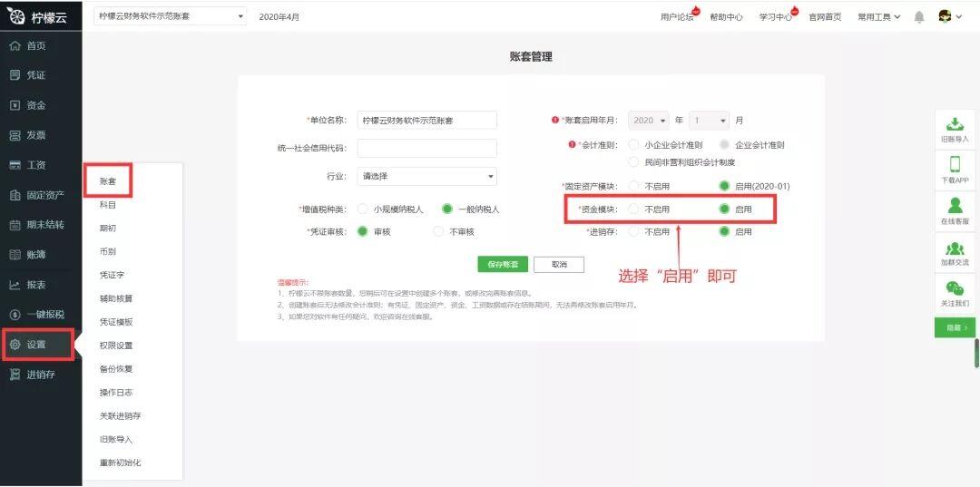Open the 用户论坛 link

click(677, 17)
